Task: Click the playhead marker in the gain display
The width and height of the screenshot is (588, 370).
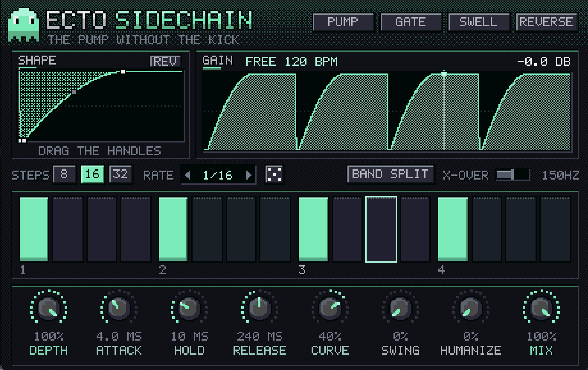Action: coord(444,74)
